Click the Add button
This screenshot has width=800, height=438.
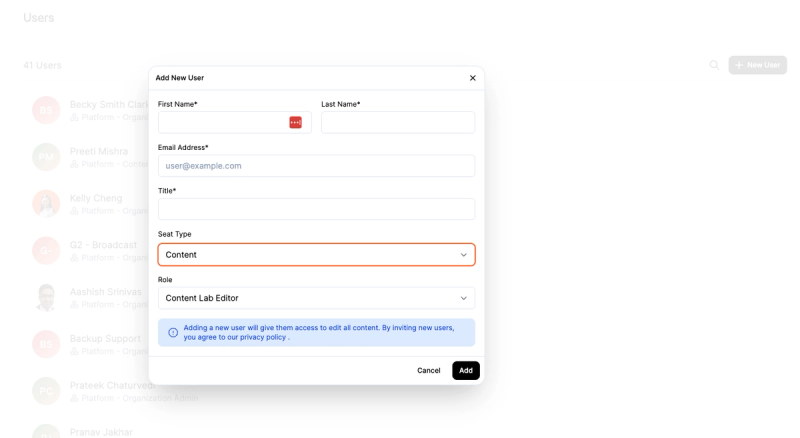pyautogui.click(x=465, y=370)
